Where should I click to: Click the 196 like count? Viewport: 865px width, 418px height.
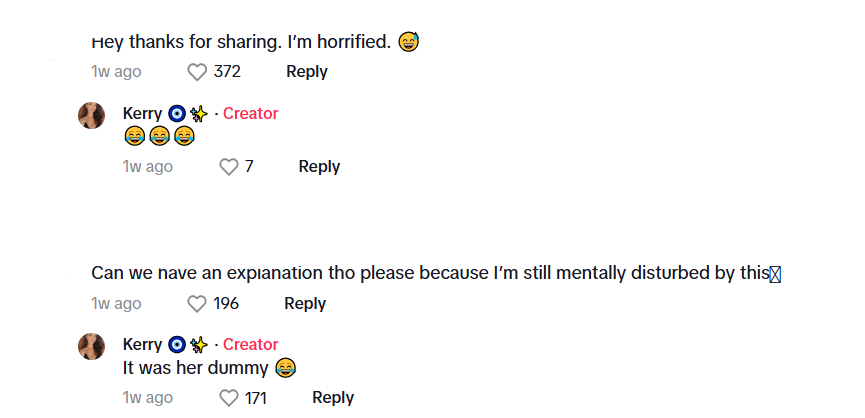(x=226, y=304)
